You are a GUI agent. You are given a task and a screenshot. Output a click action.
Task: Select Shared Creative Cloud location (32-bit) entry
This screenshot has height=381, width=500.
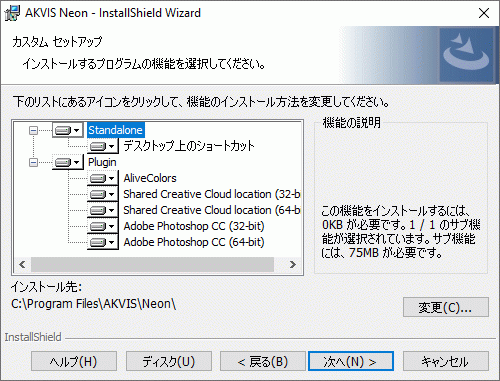coord(212,194)
